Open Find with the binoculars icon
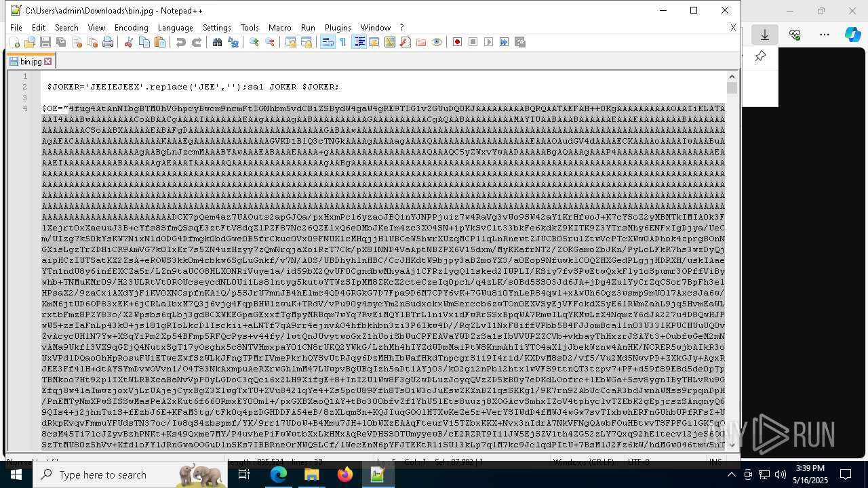 click(217, 42)
